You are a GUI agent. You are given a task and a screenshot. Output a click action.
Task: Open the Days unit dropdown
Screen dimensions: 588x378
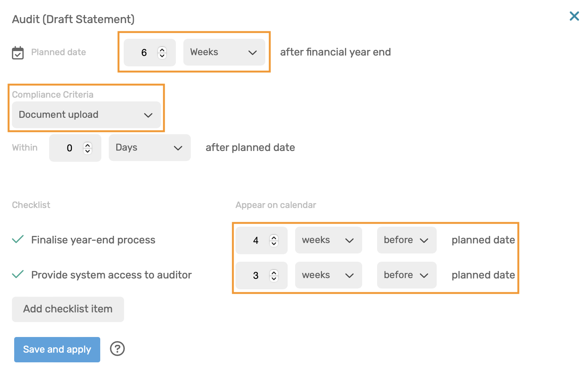[149, 148]
